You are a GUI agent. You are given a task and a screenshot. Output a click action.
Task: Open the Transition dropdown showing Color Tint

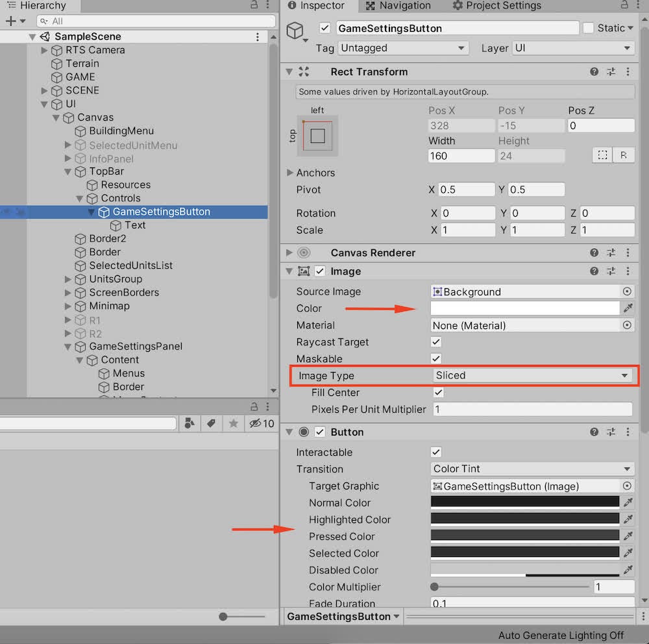click(532, 469)
